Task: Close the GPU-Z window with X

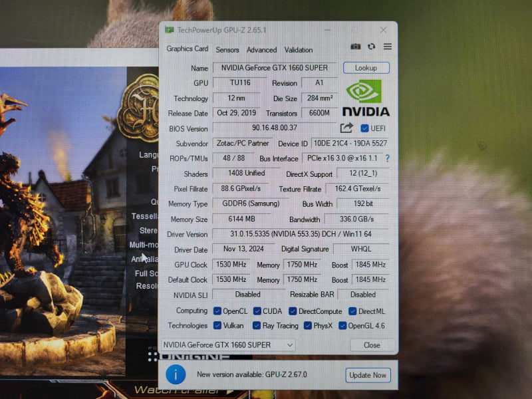Action: pyautogui.click(x=384, y=30)
